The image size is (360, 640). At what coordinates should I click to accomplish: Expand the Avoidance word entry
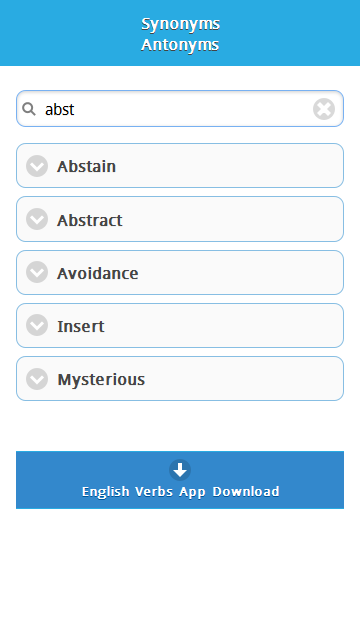tap(180, 272)
